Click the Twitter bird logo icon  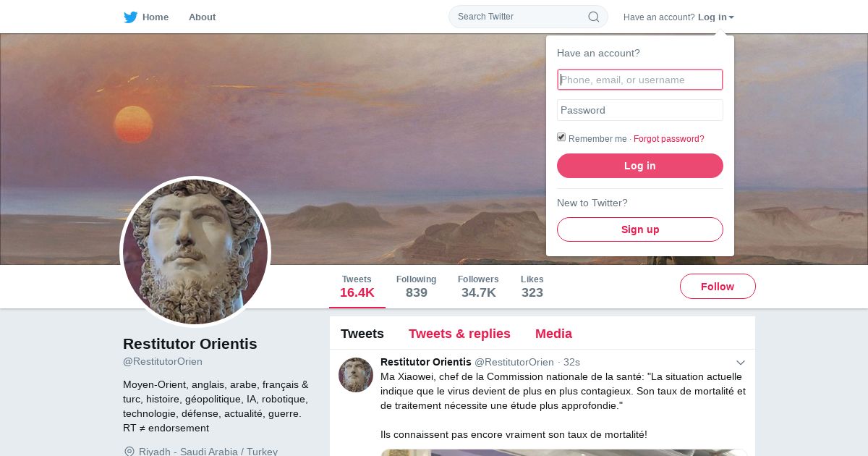130,17
